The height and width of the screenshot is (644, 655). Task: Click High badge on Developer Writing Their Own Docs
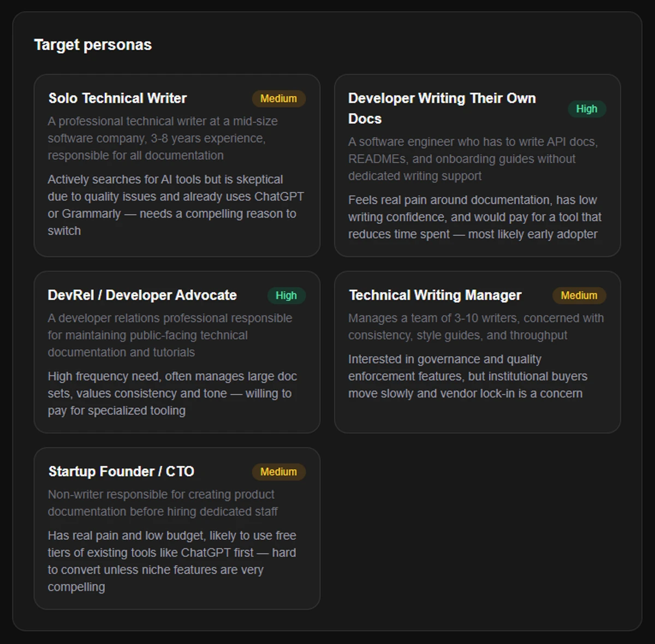(587, 109)
